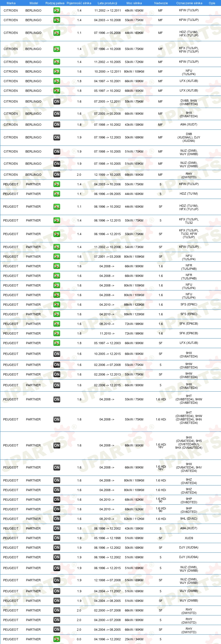The height and width of the screenshot is (644, 221).
Task: Click the 9HX (DV6AUTED4) engine code cell
Action: point(189,448)
